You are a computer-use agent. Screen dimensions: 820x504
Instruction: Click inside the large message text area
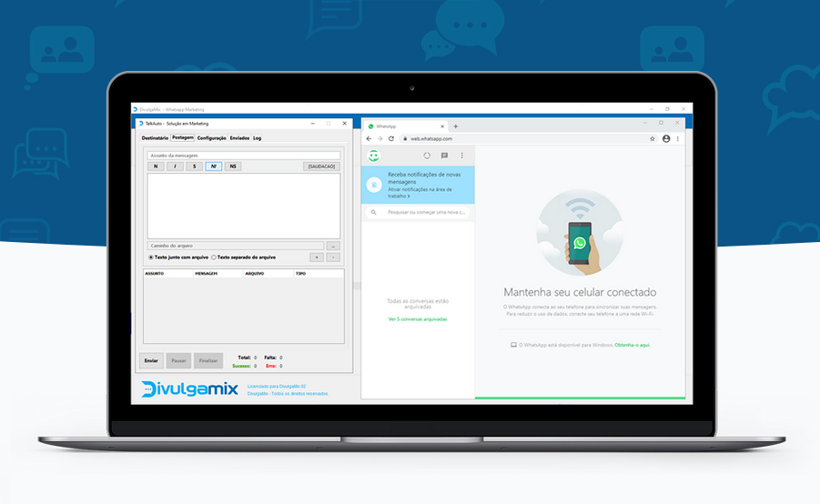pos(244,206)
